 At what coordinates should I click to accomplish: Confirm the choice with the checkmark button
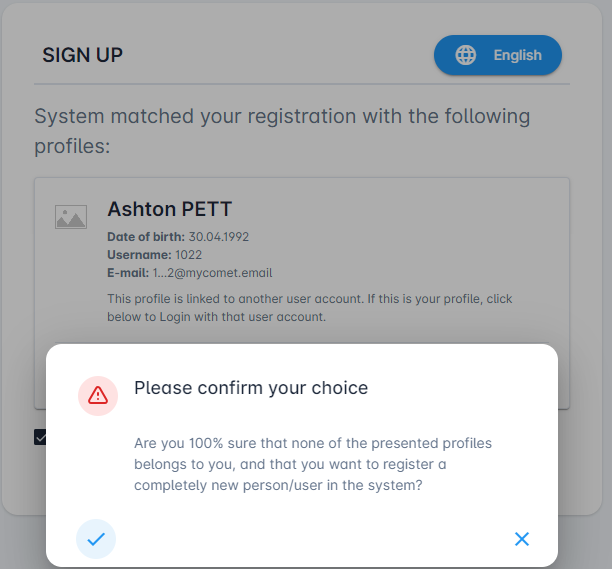pos(96,539)
